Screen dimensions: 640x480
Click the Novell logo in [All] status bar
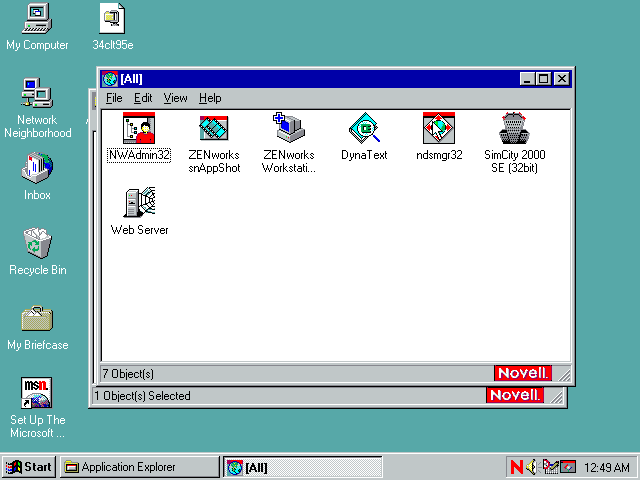click(523, 373)
